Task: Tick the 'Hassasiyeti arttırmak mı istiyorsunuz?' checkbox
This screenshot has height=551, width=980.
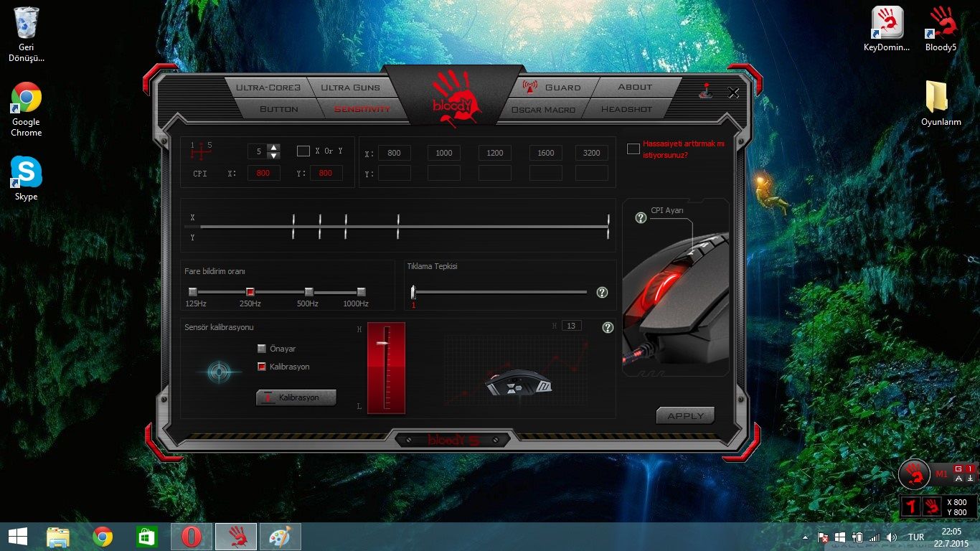Action: [x=633, y=149]
